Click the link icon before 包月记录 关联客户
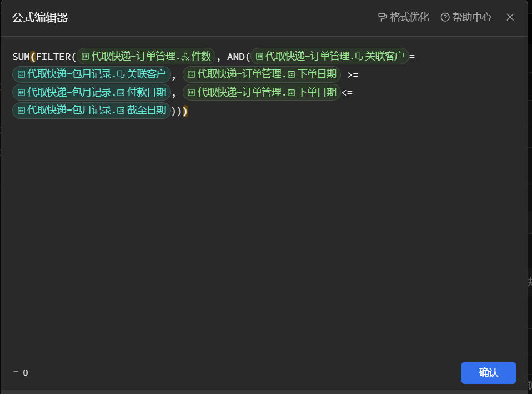 coord(121,74)
